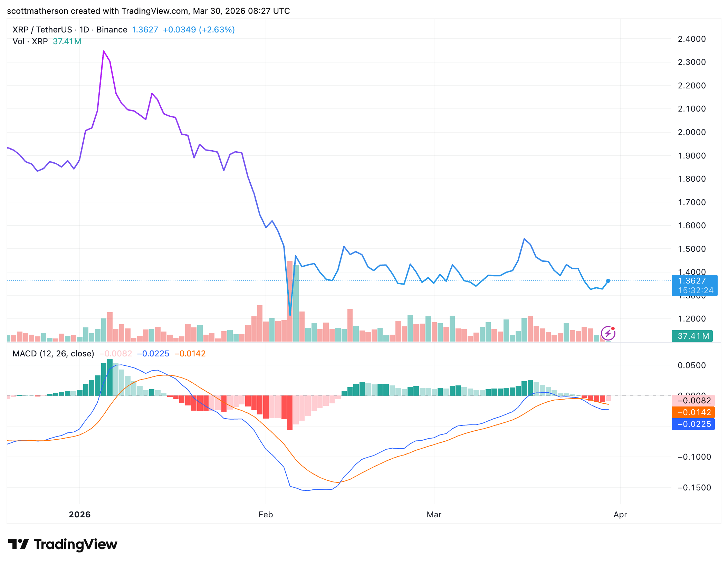Click the pink -0.0082 histogram axis tag
The image size is (728, 565).
[693, 401]
